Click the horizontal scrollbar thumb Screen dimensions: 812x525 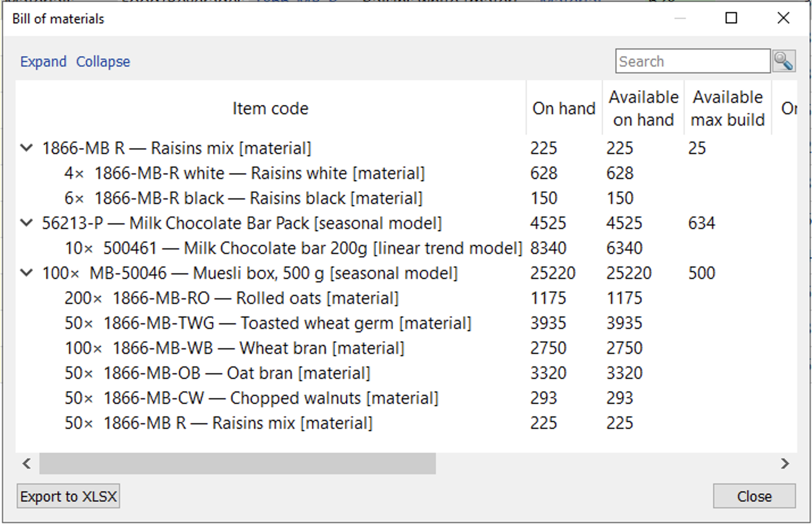pos(237,464)
